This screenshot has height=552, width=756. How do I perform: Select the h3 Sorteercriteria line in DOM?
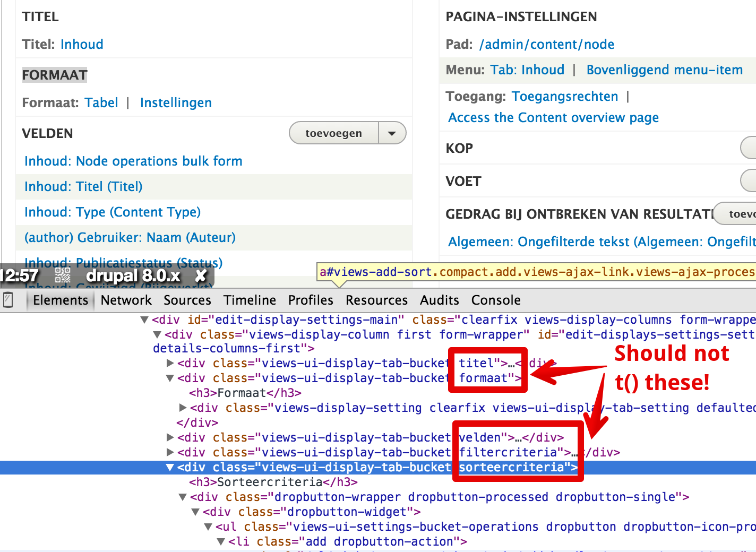pyautogui.click(x=273, y=482)
